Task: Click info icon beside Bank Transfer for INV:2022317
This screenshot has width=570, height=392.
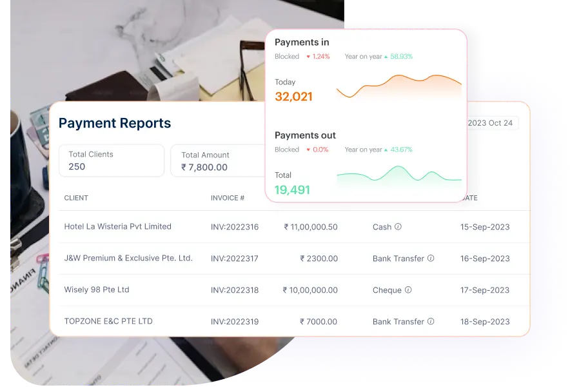Action: pos(431,258)
